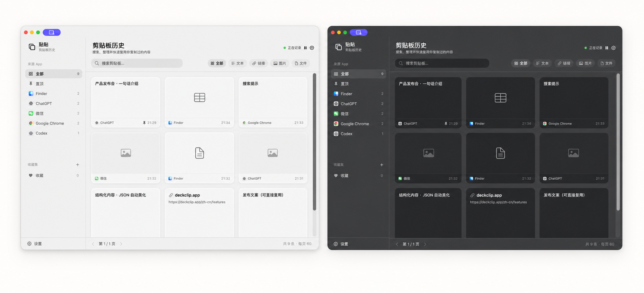644x293 pixels.
Task: Open 微信 image clip card in dark window
Action: [x=428, y=158]
